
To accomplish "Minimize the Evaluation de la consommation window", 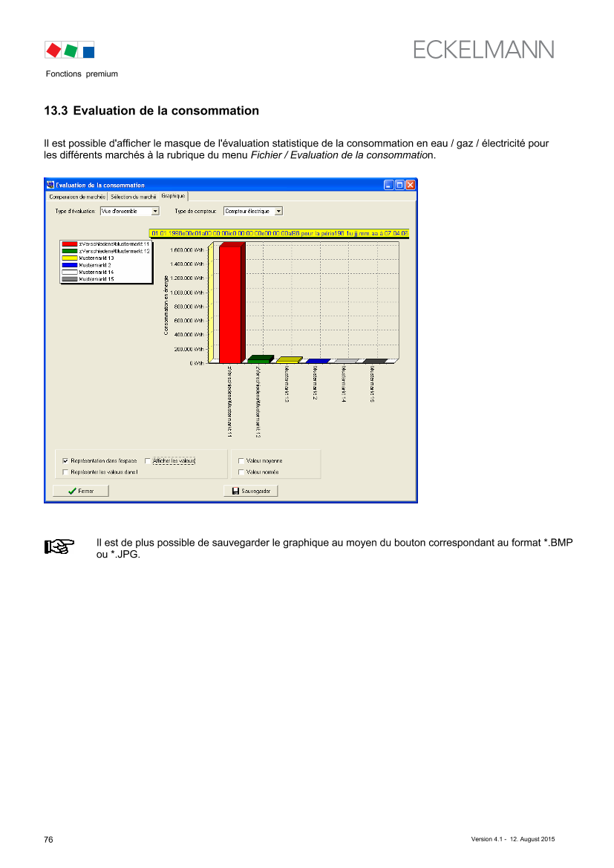I will click(388, 185).
